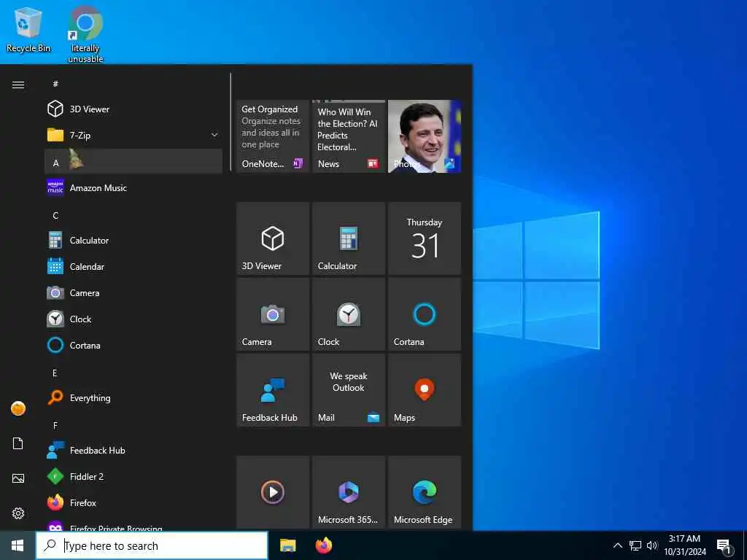Open the Photos live tile
This screenshot has width=747, height=560.
(425, 136)
